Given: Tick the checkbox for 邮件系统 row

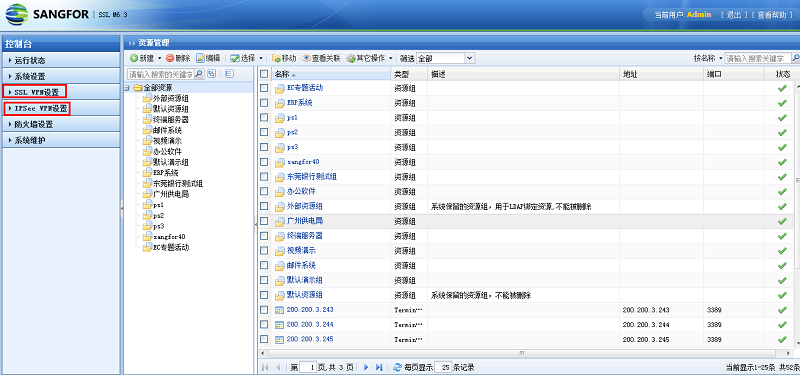Looking at the screenshot, I should 264,266.
